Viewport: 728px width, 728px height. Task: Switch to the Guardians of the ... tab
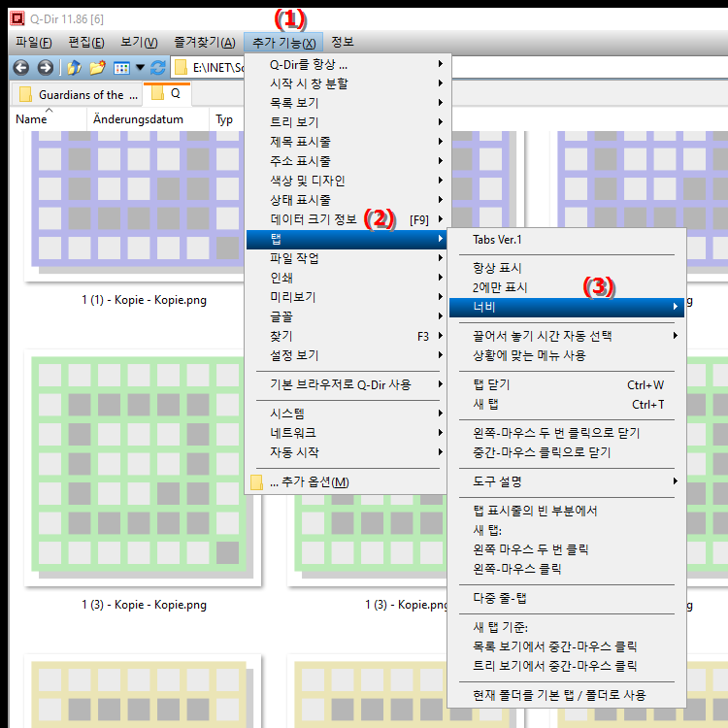77,95
